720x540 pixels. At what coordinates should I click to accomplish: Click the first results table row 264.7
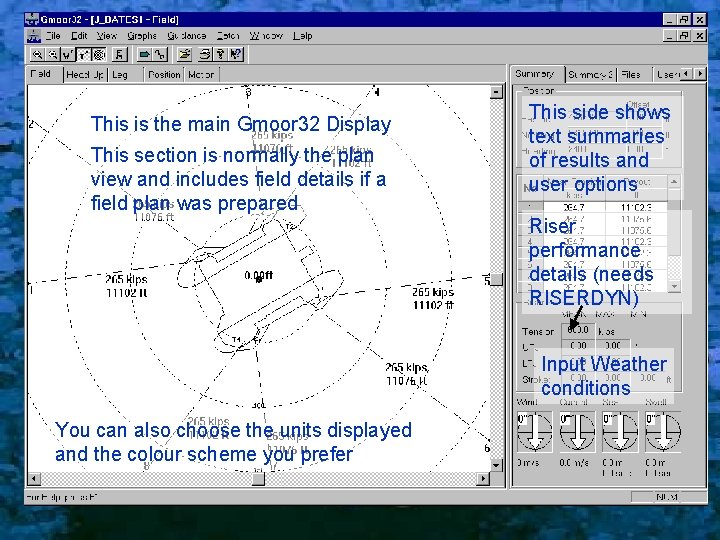pyautogui.click(x=592, y=208)
